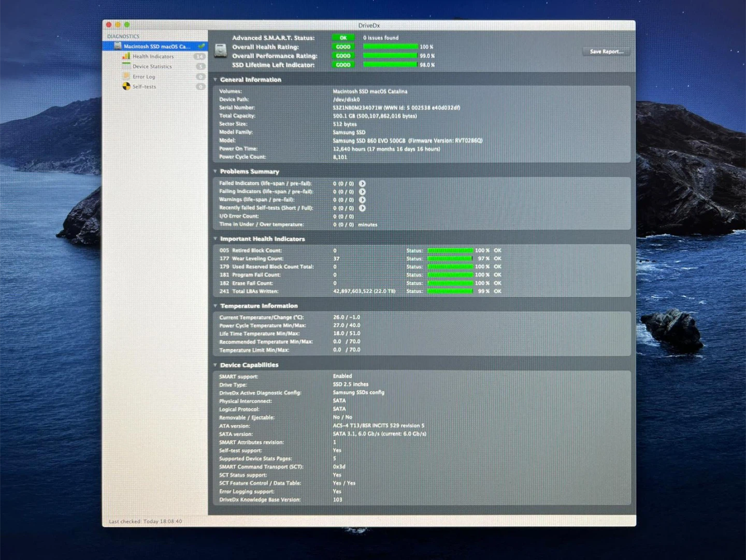Click the Self-tests crash-test icon
Screen dimensions: 746x560
pos(126,87)
